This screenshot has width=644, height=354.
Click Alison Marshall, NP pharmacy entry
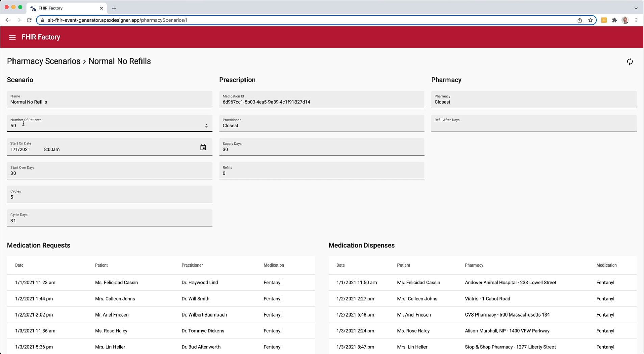[507, 331]
